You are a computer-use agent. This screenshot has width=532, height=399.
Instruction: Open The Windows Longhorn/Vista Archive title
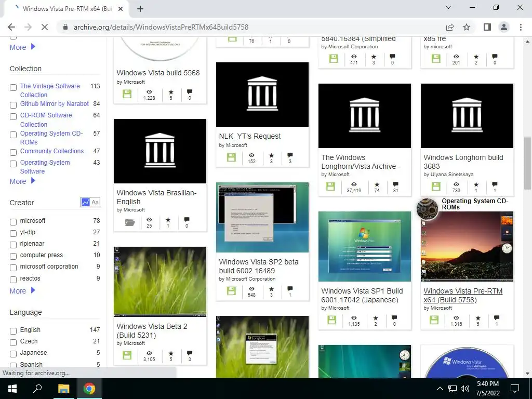coord(361,162)
